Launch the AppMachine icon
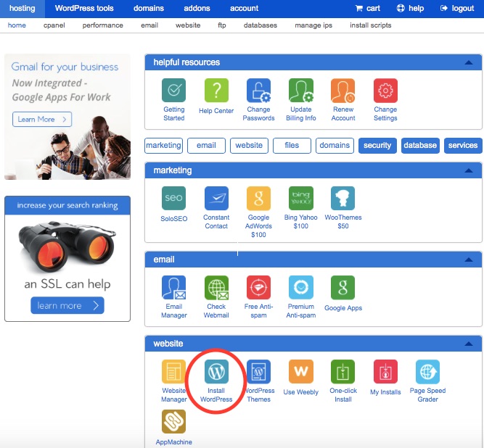 click(x=173, y=421)
